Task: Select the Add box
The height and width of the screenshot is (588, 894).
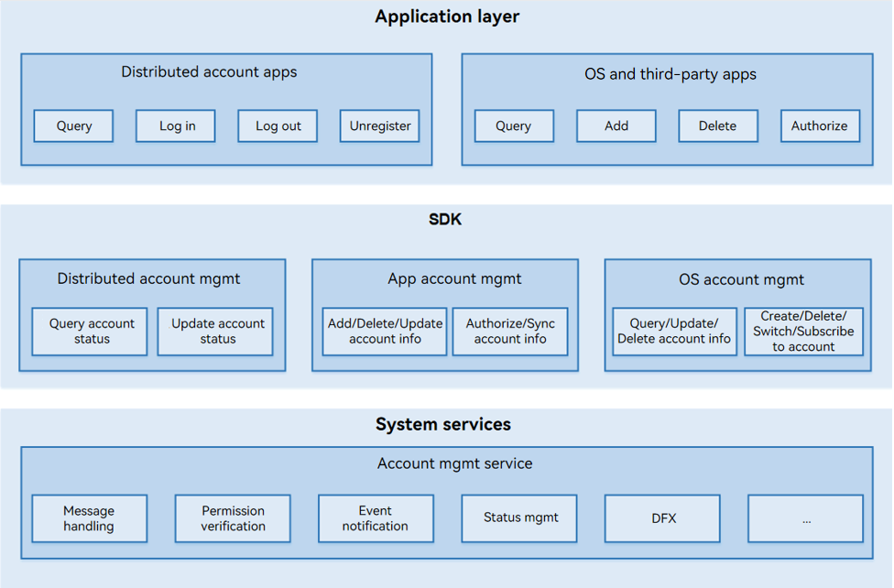Action: pos(616,126)
